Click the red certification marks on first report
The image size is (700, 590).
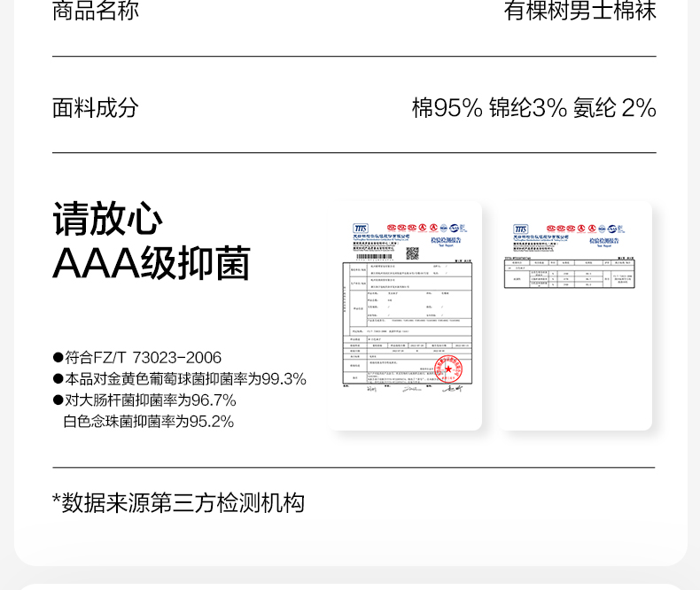tap(406, 228)
